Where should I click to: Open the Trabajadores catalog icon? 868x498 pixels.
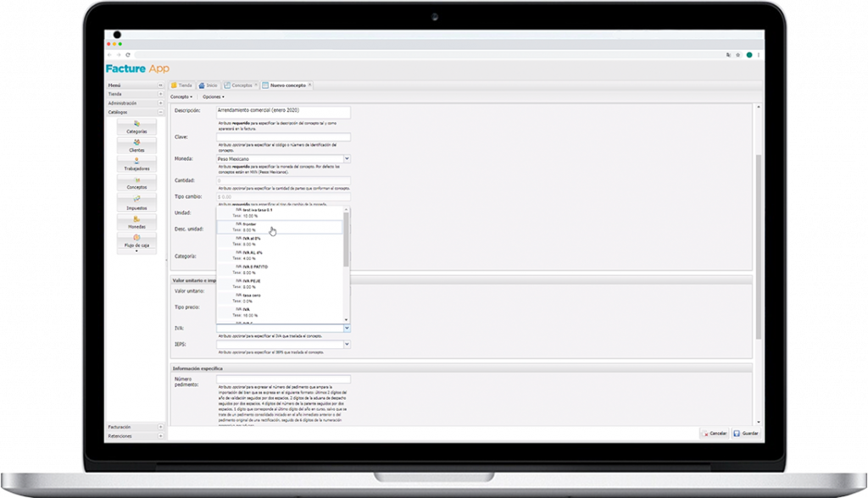pos(136,164)
